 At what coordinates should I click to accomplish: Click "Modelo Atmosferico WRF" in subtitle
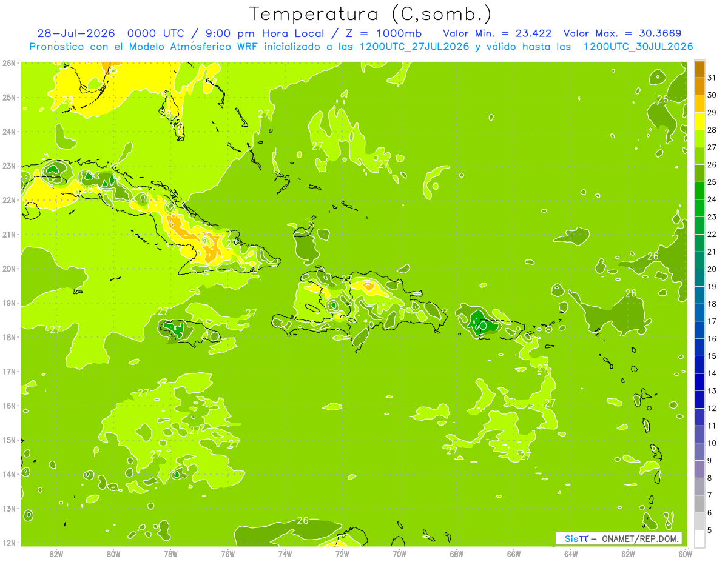(x=195, y=47)
